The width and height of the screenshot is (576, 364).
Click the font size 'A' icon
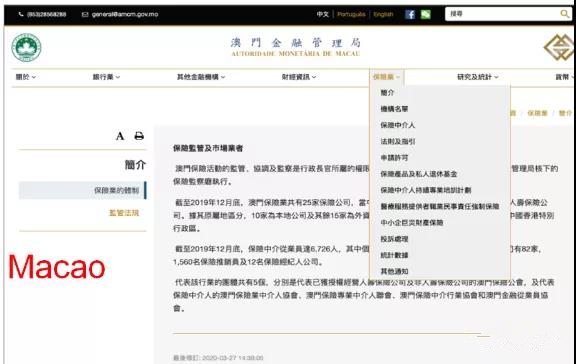[120, 136]
